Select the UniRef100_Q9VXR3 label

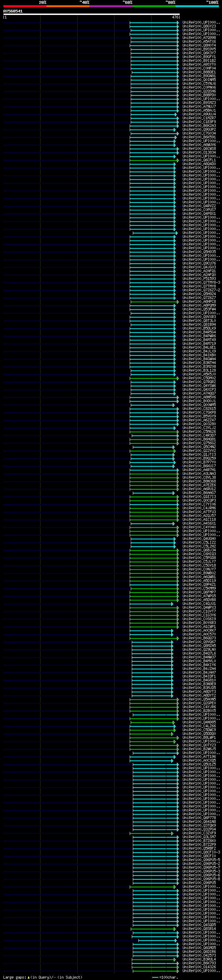(199, 317)
